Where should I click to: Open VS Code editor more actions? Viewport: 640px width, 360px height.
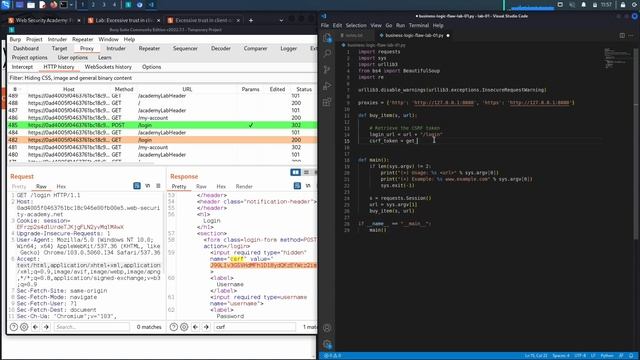pos(631,36)
